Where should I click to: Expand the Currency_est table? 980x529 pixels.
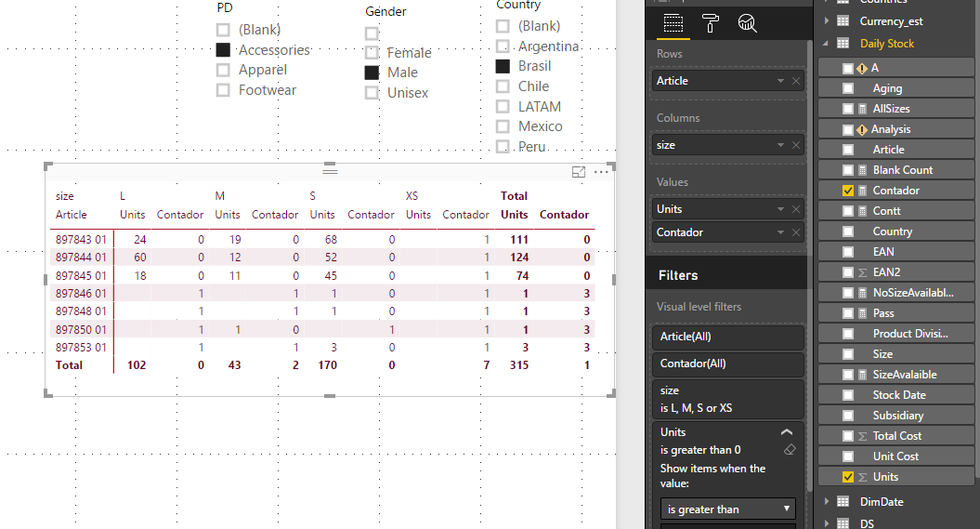coord(826,20)
